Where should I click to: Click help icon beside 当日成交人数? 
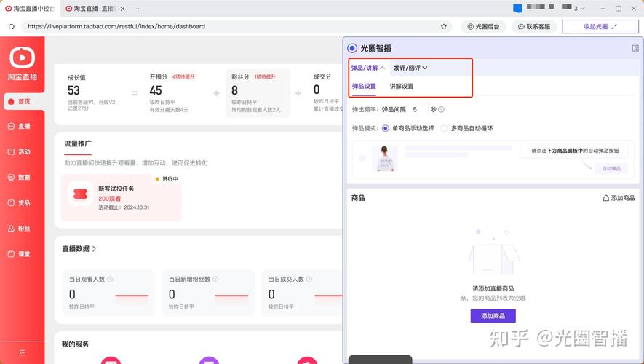tap(309, 280)
